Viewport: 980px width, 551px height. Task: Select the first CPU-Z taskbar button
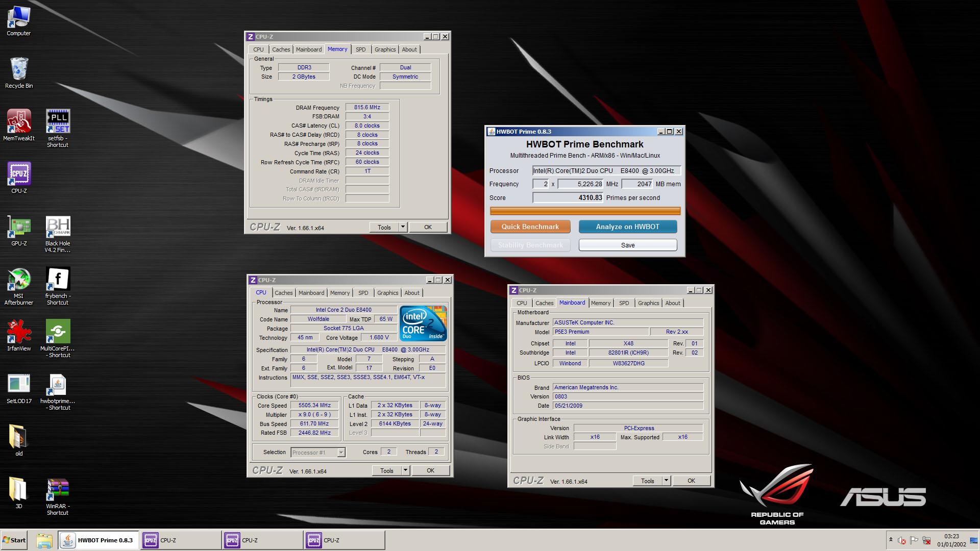pos(181,540)
